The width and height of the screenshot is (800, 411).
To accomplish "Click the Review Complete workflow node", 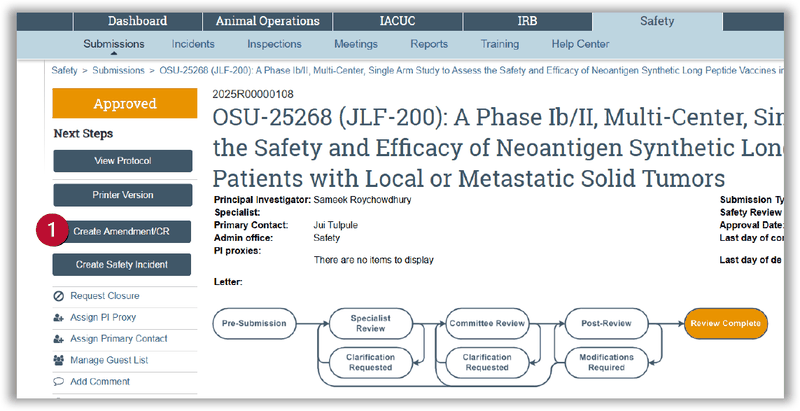I will 726,323.
